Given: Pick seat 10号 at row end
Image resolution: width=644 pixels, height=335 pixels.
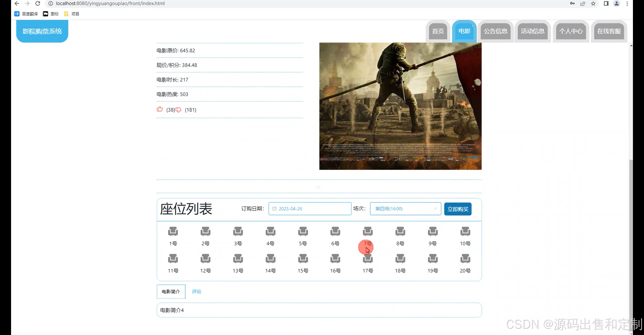Looking at the screenshot, I should coord(465,231).
